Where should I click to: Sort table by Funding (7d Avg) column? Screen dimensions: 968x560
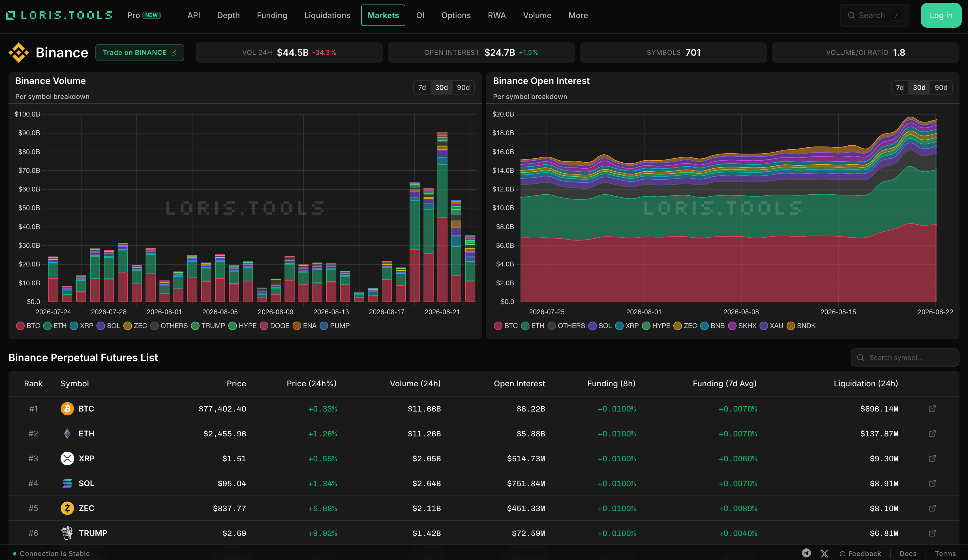pyautogui.click(x=725, y=384)
